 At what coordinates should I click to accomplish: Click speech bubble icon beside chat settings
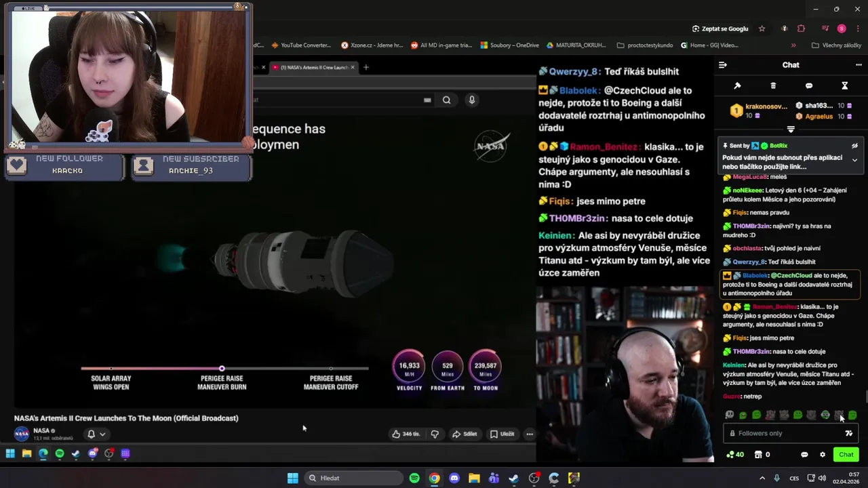804,455
